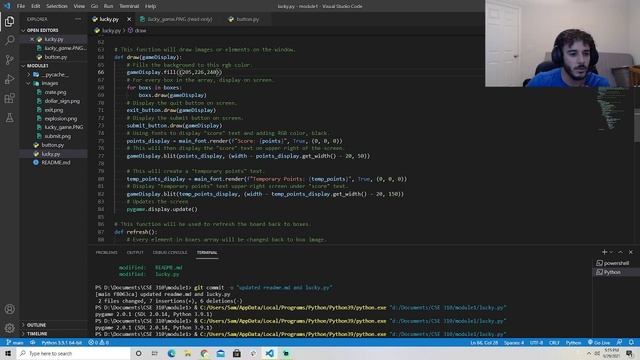Open the Run menu
640x360 pixels.
click(x=108, y=6)
